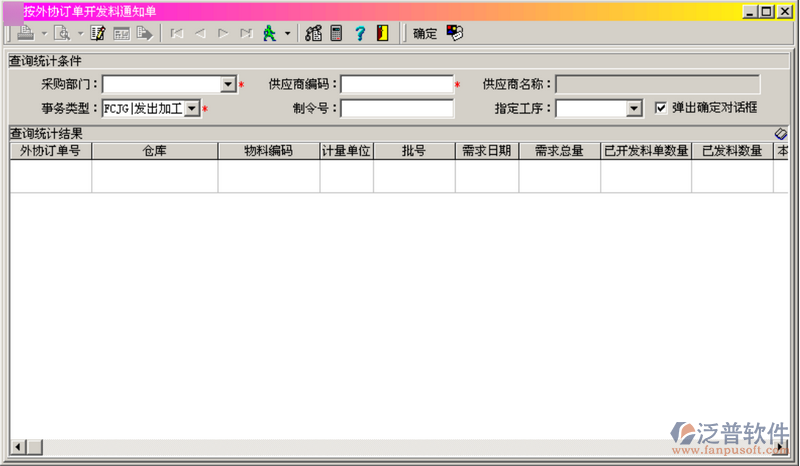Go to the first record
Screen dimensions: 800x466
tap(177, 34)
